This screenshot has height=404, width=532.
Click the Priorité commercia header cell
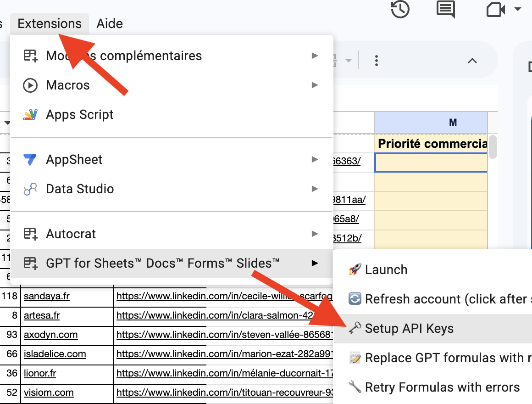tap(431, 144)
